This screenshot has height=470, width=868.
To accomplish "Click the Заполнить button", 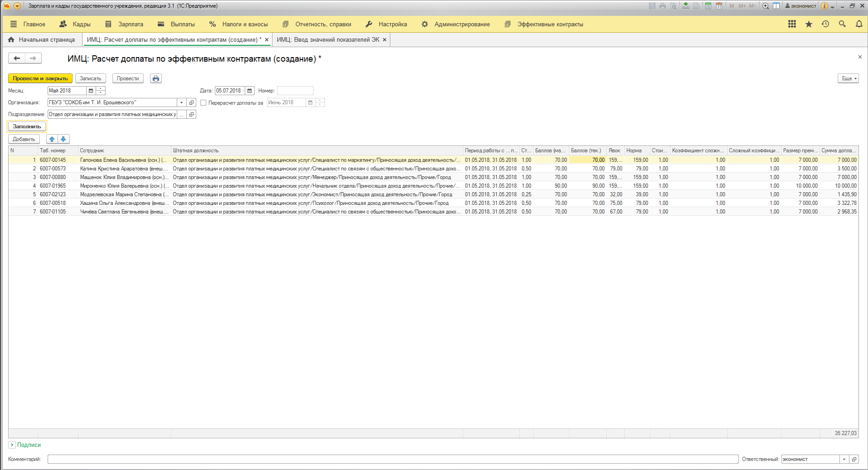I will [27, 126].
